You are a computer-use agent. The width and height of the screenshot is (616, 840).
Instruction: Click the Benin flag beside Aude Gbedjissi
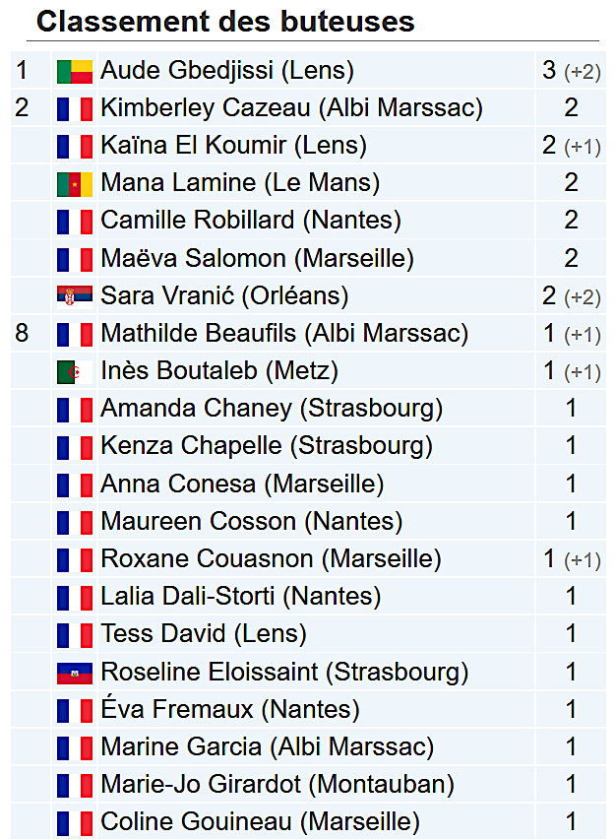click(75, 71)
